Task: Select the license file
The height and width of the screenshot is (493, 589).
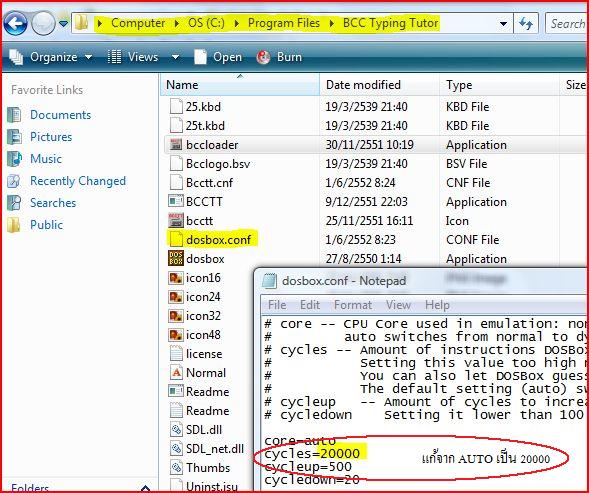Action: coord(195,354)
